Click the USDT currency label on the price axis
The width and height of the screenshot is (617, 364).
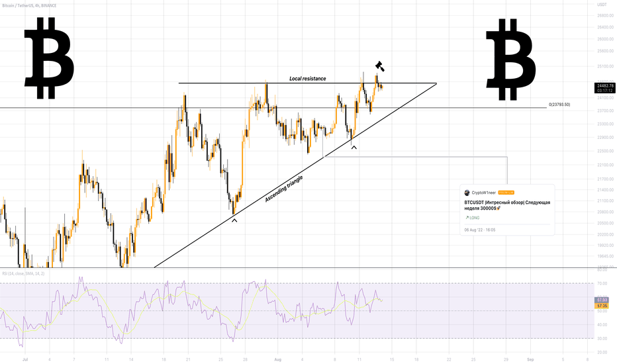(x=602, y=5)
